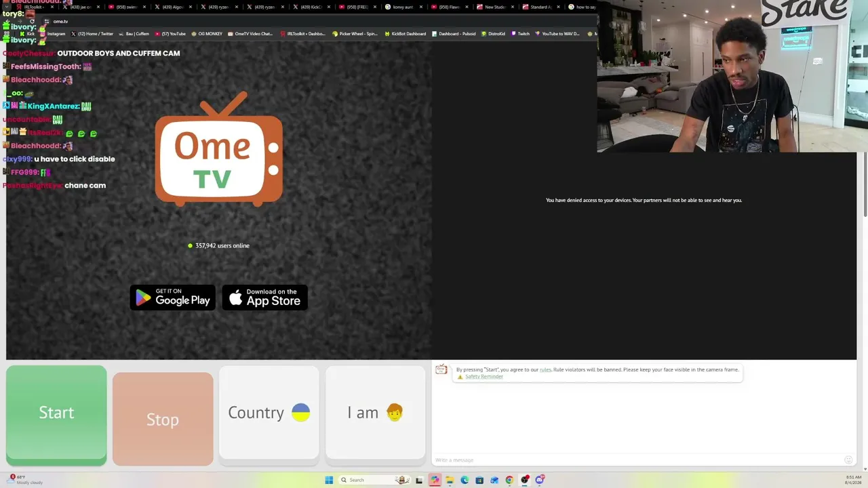Image resolution: width=868 pixels, height=488 pixels.
Task: Open the Twitch bookmark
Action: coord(520,33)
